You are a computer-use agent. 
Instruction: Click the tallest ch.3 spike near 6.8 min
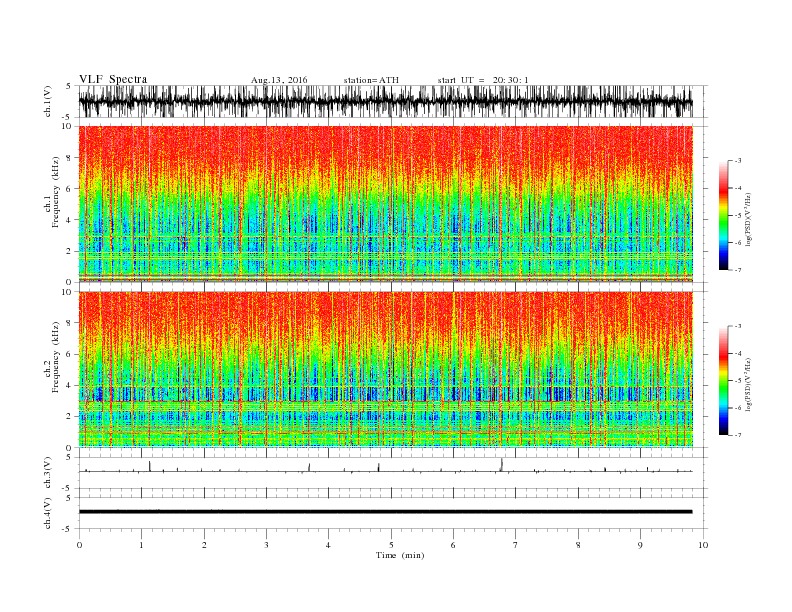(501, 465)
